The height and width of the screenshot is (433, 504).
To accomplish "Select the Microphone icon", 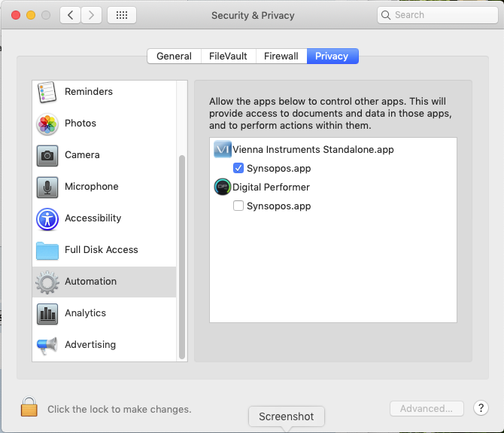I will (x=47, y=188).
